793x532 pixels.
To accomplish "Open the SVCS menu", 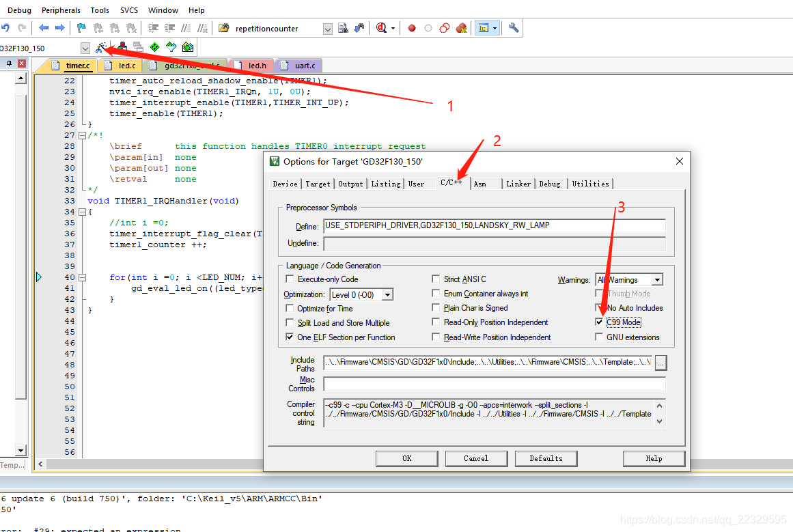I will click(129, 10).
